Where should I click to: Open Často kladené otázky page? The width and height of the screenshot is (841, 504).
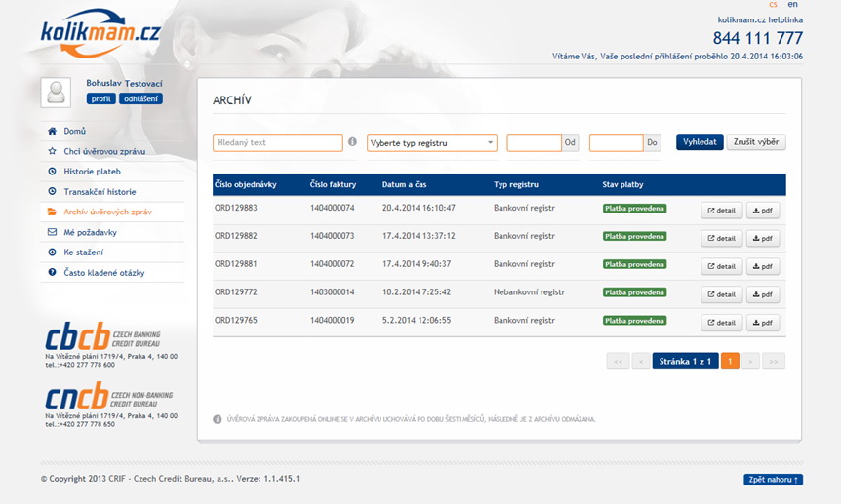click(x=103, y=273)
